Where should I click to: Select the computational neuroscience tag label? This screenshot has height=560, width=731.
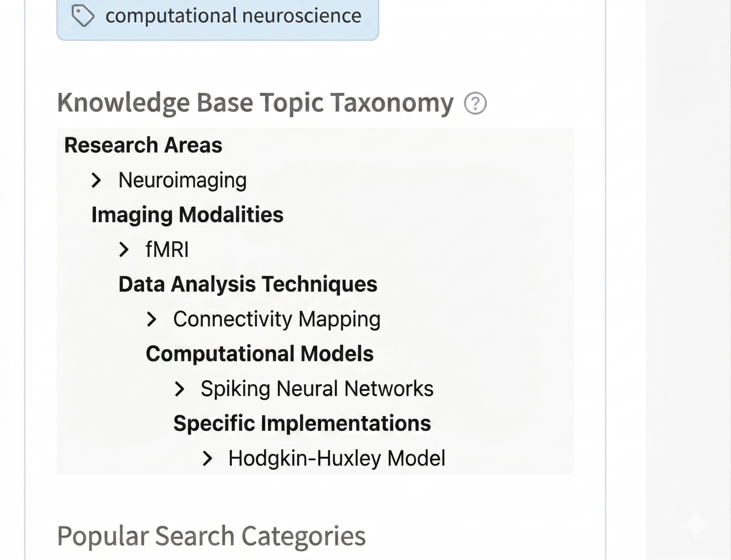tap(233, 16)
